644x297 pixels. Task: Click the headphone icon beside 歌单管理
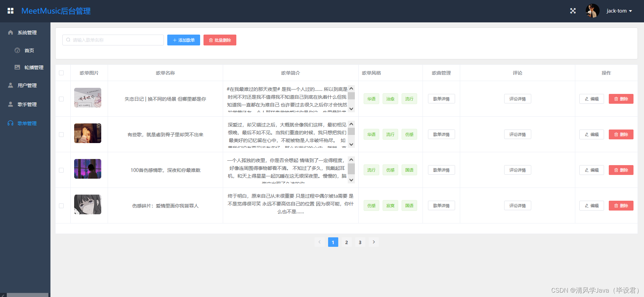click(10, 123)
